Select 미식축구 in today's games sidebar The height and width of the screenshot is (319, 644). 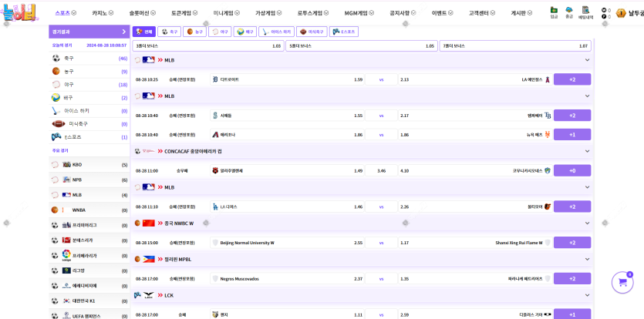[x=89, y=124]
